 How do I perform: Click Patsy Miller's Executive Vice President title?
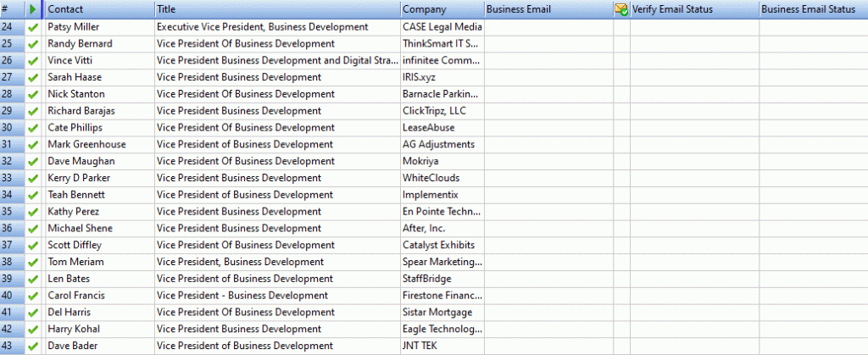(277, 26)
